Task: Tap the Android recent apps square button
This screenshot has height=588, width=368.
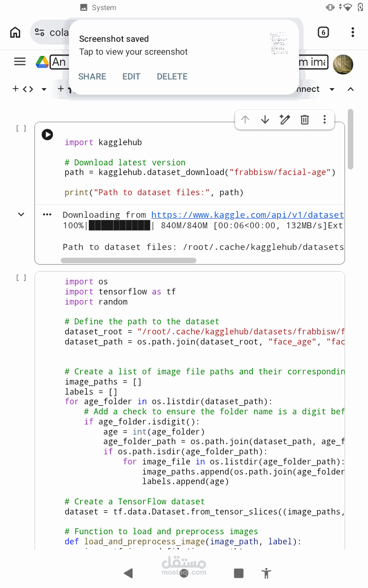Action: (238, 573)
